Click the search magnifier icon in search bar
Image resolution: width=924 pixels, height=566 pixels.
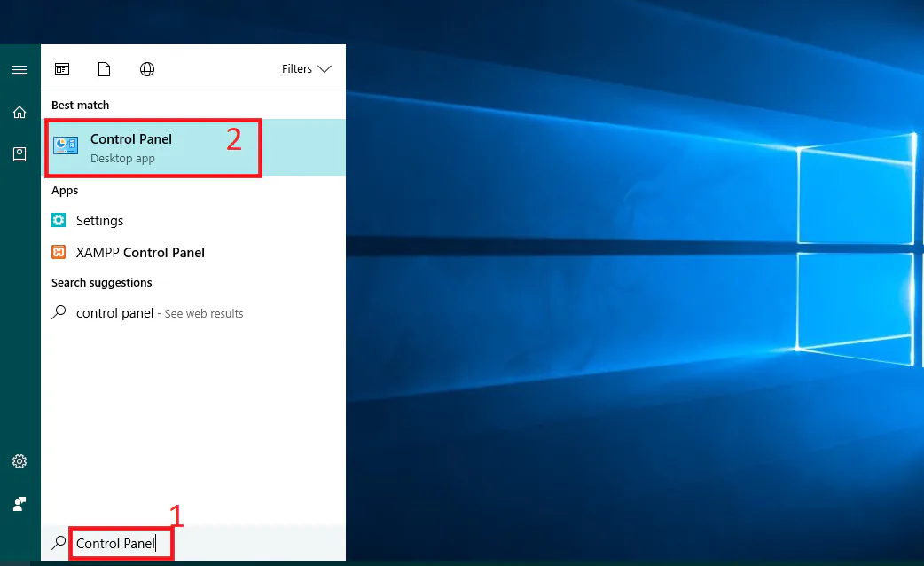pyautogui.click(x=59, y=543)
